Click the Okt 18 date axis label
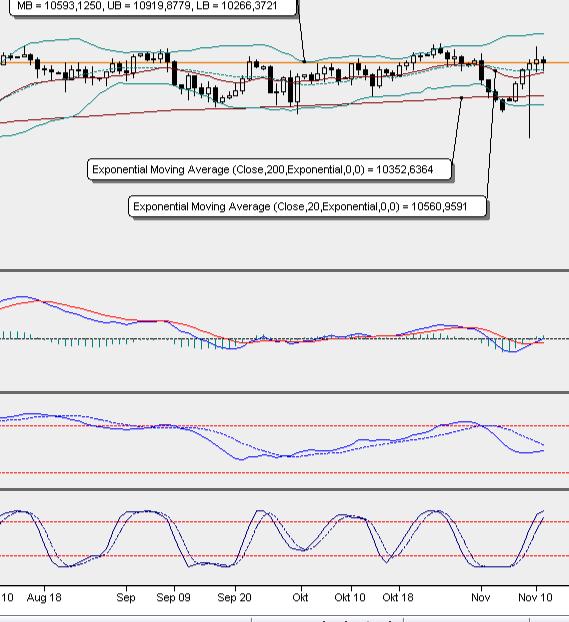 click(x=398, y=597)
